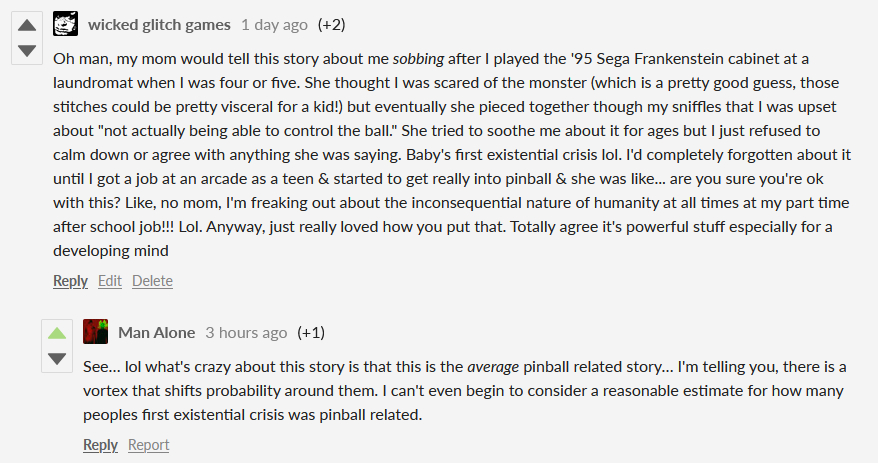Reply to Man Alone's comment
The height and width of the screenshot is (463, 878).
click(x=100, y=445)
